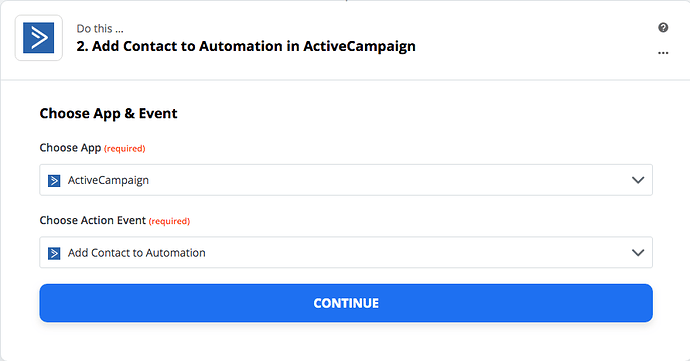Select the ActiveCampaign text in Choose App field
The image size is (690, 361).
[x=108, y=180]
